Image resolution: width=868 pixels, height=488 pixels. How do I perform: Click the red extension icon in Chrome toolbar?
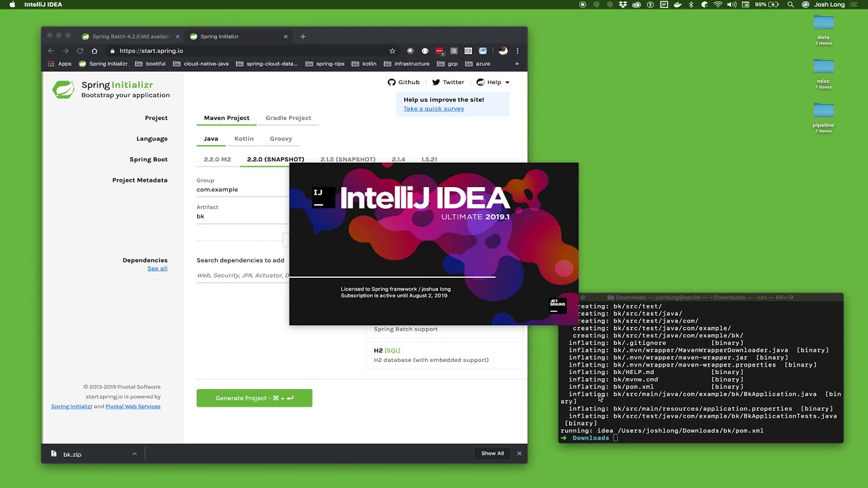click(x=439, y=51)
